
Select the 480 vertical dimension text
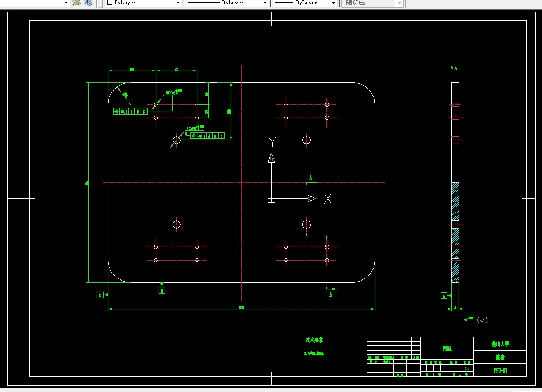[x=87, y=183]
